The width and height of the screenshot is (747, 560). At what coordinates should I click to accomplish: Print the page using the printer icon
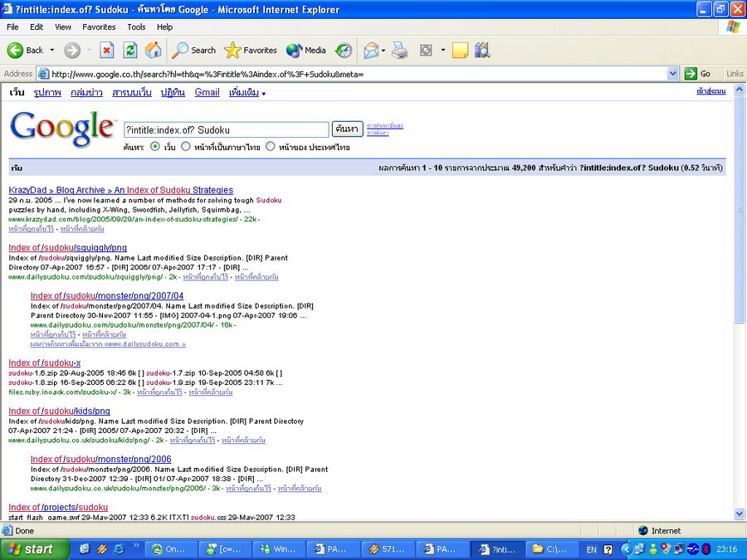click(x=400, y=50)
